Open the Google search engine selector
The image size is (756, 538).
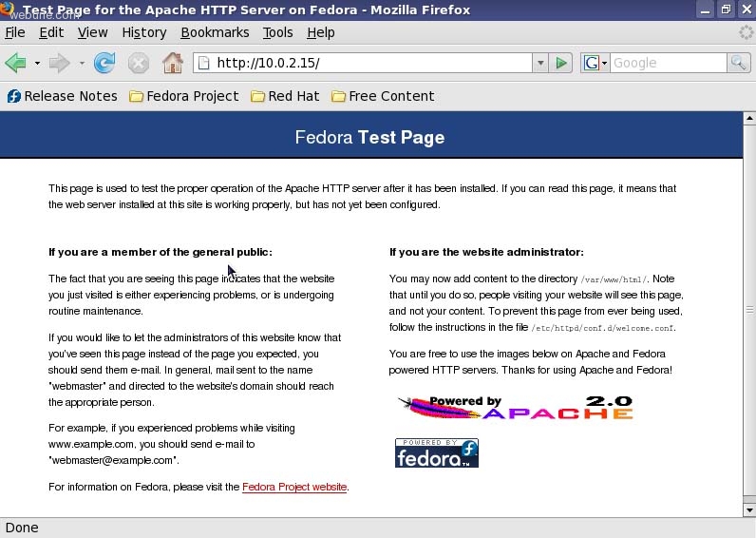click(595, 63)
